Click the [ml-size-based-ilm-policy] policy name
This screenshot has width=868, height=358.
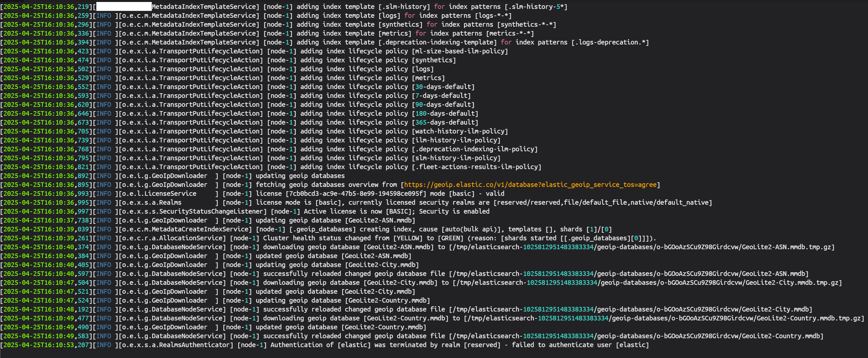[x=460, y=51]
